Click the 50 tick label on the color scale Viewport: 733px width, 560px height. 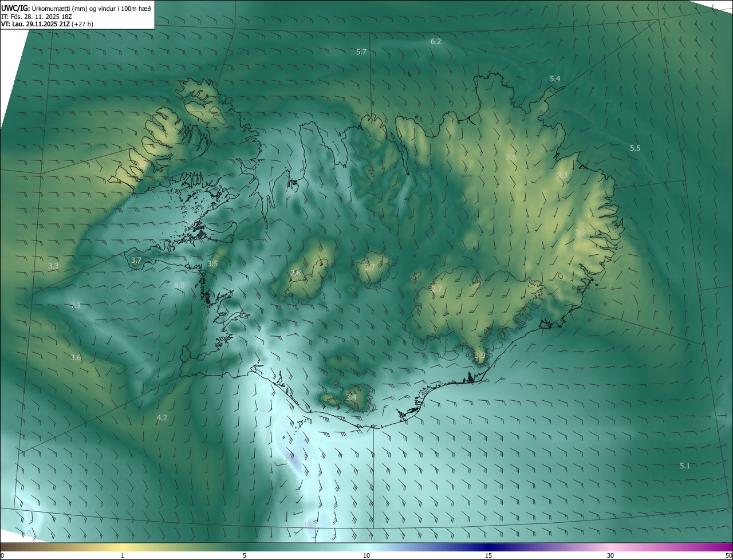tap(728, 555)
